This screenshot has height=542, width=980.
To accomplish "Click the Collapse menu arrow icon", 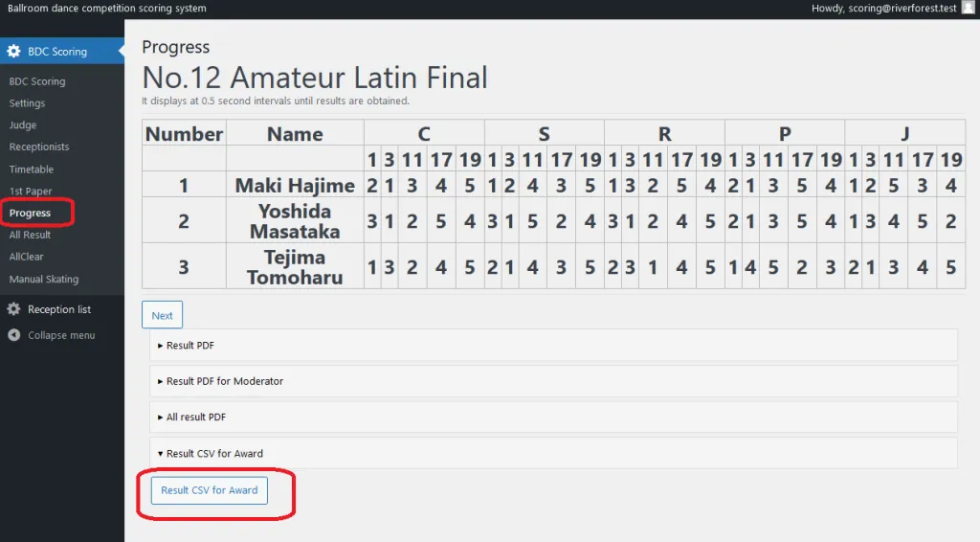I will (13, 335).
